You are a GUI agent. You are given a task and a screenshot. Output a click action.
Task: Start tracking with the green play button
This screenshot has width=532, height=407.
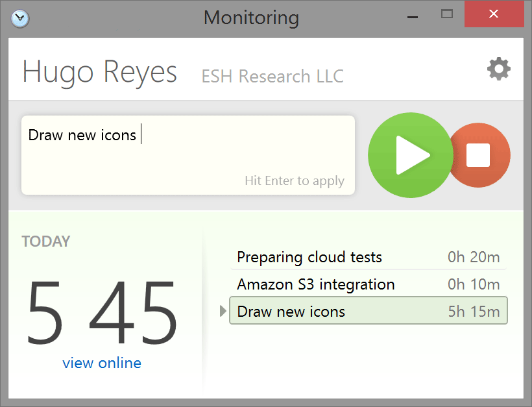pyautogui.click(x=411, y=155)
